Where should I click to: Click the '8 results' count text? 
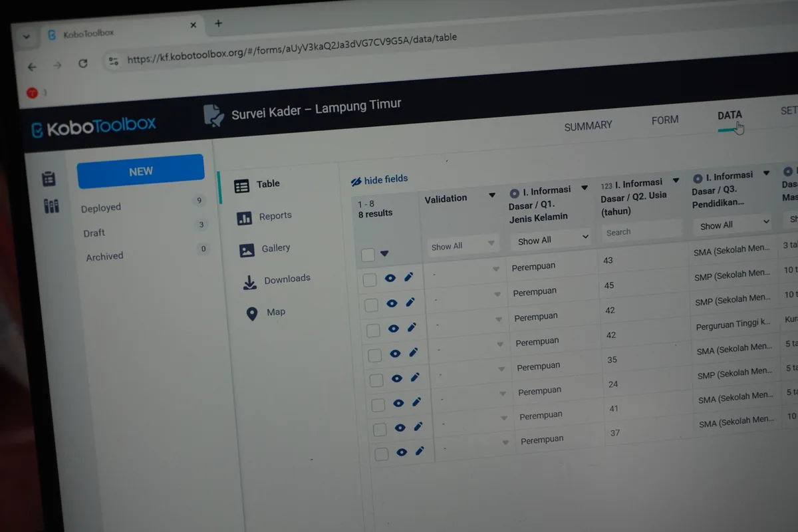[x=376, y=213]
